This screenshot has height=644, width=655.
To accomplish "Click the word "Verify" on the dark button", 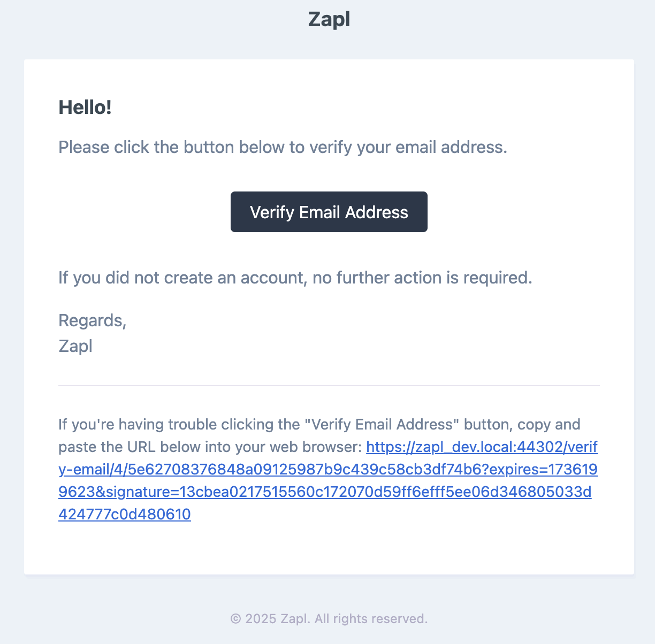I will (272, 212).
